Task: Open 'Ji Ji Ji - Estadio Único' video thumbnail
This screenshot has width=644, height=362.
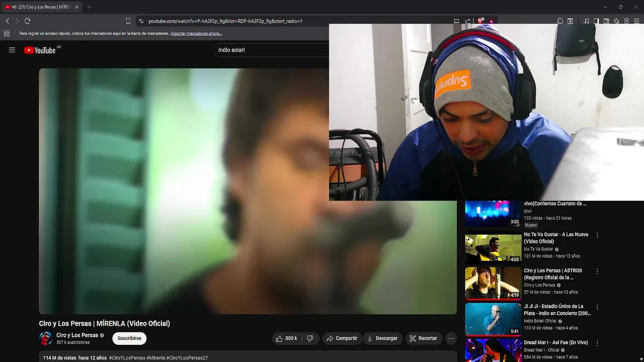Action: point(493,319)
